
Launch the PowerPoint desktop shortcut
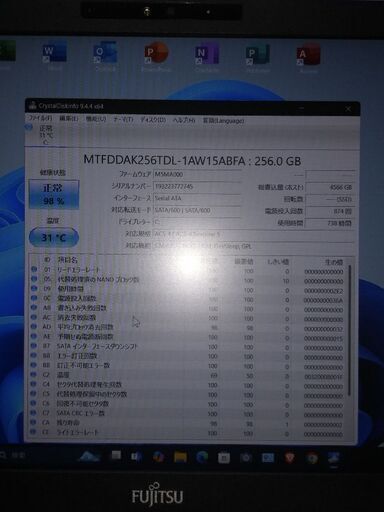[x=156, y=57]
